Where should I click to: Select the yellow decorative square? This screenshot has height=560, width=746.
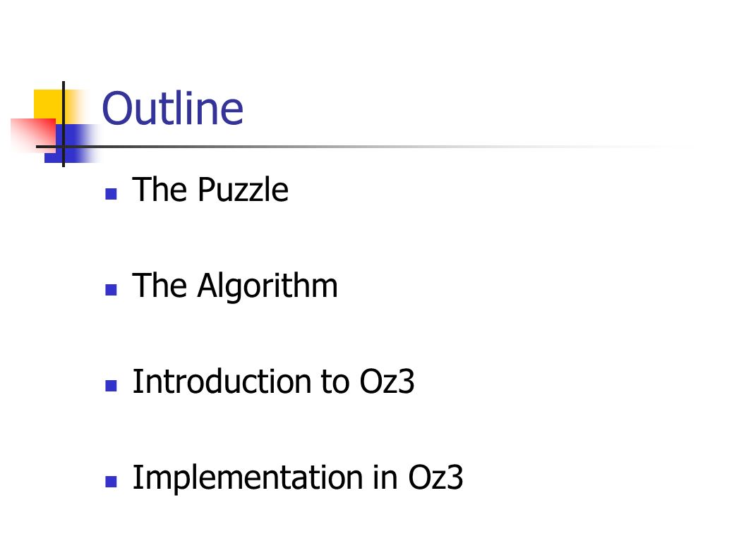tap(49, 104)
